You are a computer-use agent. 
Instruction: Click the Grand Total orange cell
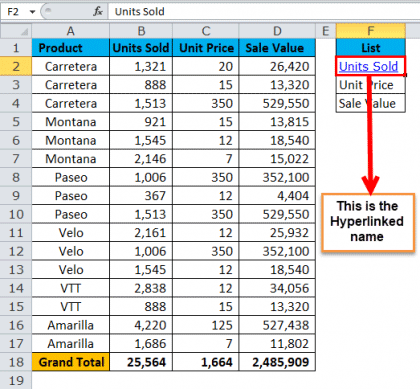[x=70, y=362]
